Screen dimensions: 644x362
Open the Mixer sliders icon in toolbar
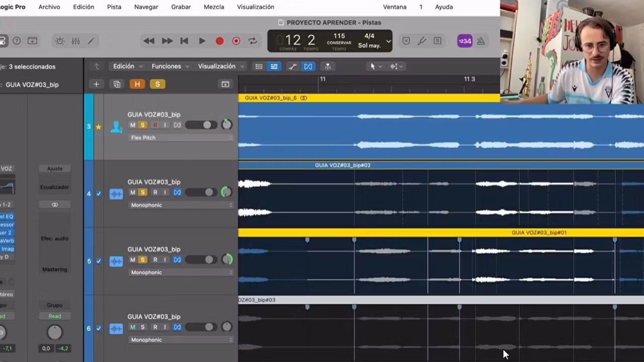(x=75, y=41)
